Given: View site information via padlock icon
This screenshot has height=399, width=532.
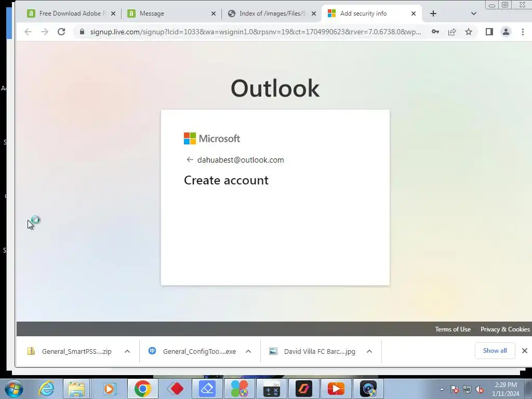Looking at the screenshot, I should point(82,32).
